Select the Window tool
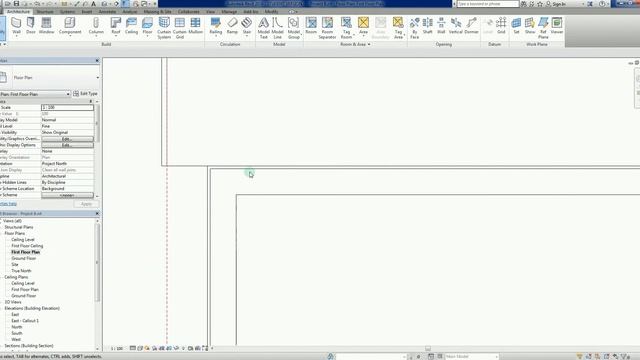Screen dimensions: 640x360 [47, 26]
